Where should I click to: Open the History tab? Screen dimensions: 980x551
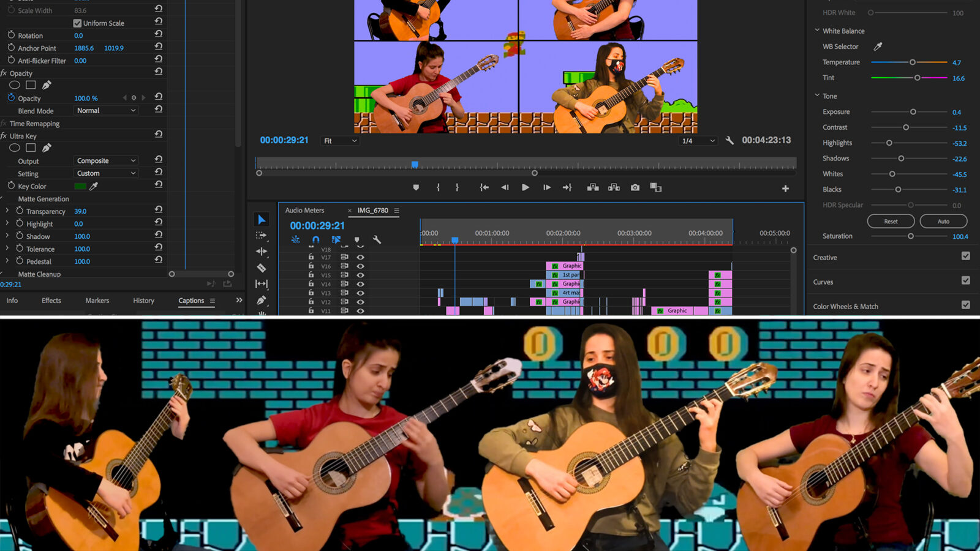[x=144, y=301]
